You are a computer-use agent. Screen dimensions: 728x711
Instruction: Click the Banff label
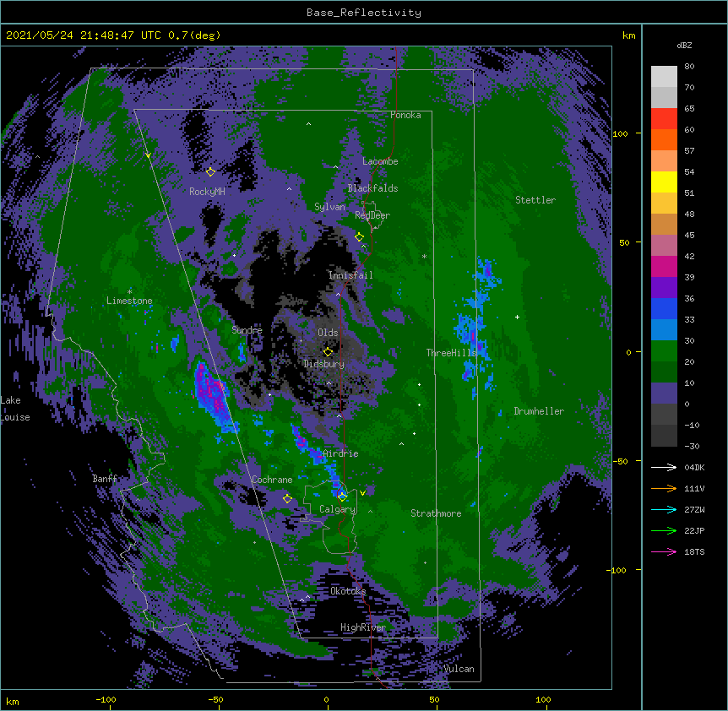[x=105, y=479]
